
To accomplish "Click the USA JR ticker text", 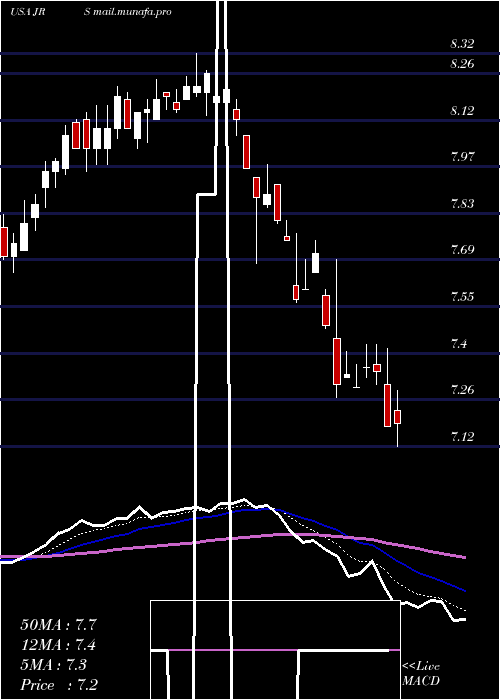I will pos(28,12).
